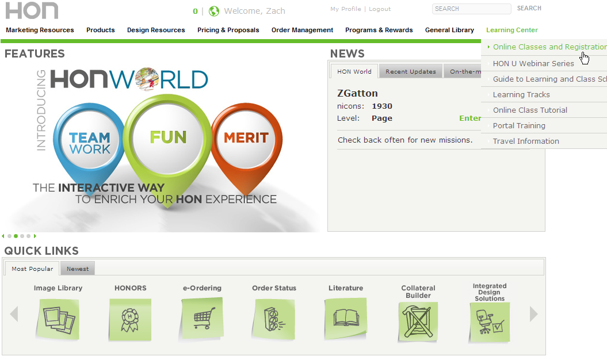Click the e-Ordering label
This screenshot has width=607, height=364.
pyautogui.click(x=202, y=288)
